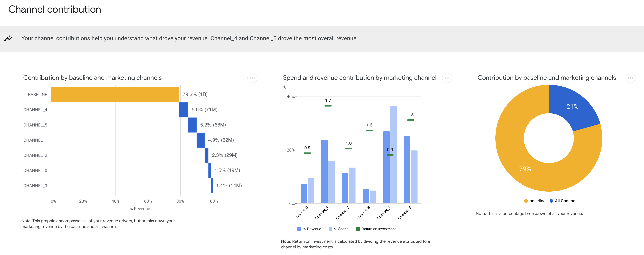Expand options for Contribution by baseline chart
The height and width of the screenshot is (255, 644).
point(252,78)
